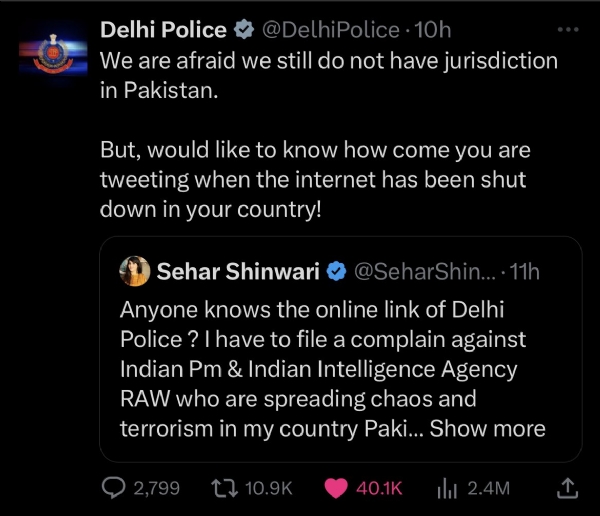Retweet the Delhi Police tweet
Screen dimensions: 600x516
click(241, 488)
